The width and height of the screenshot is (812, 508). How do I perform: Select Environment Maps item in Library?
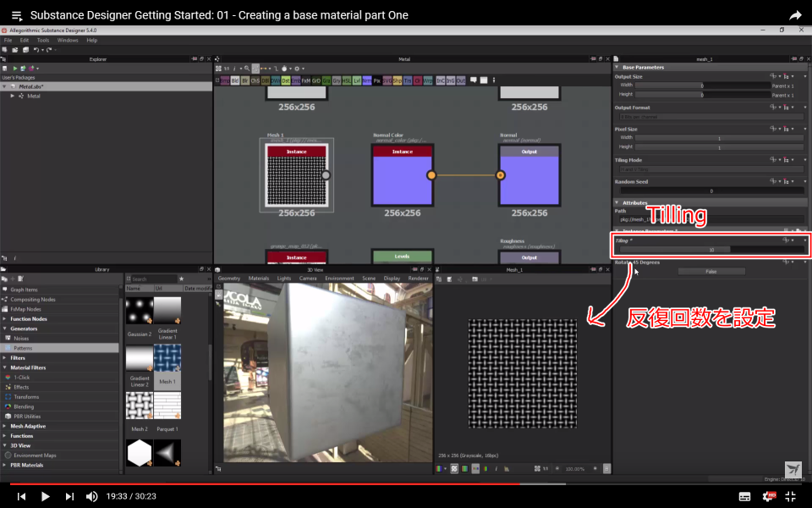(x=35, y=456)
